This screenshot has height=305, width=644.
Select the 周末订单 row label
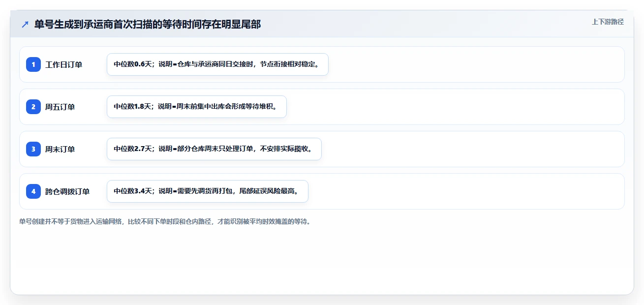(60, 149)
